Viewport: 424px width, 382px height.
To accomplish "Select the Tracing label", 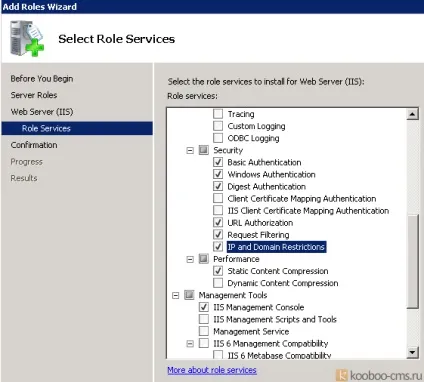I will click(241, 114).
